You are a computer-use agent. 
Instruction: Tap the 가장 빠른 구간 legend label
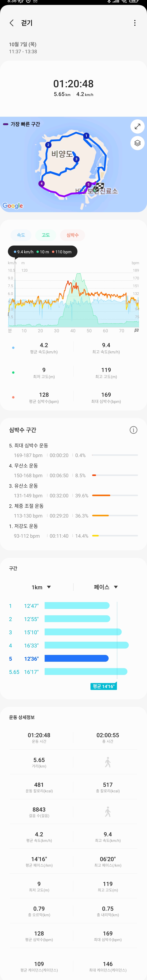[25, 124]
